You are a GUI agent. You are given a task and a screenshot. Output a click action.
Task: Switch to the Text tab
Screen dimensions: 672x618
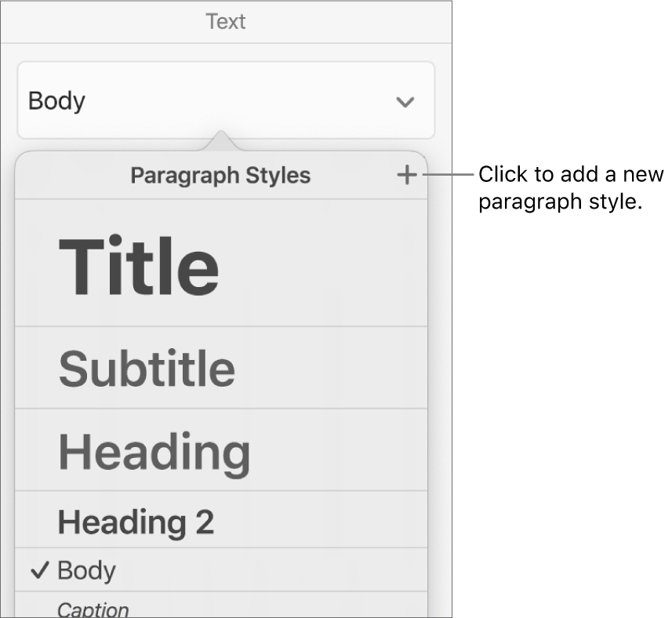point(226,22)
